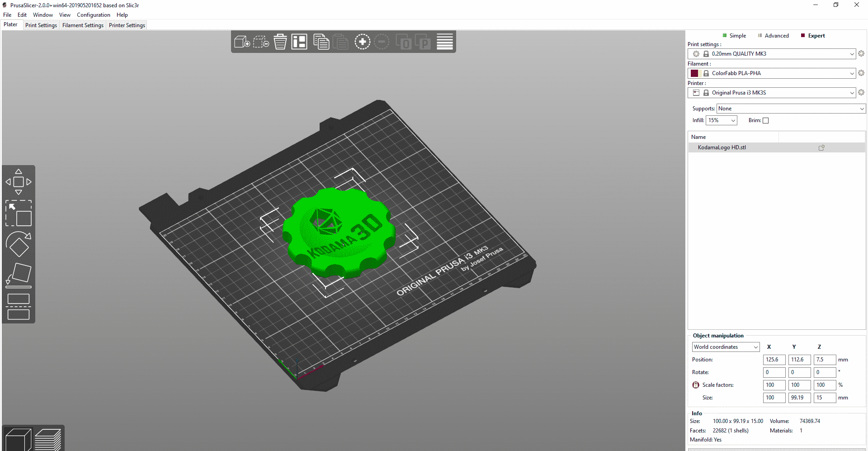Screen dimensions: 868x451
Task: Click the gear beside Print settings preset
Action: 861,53
